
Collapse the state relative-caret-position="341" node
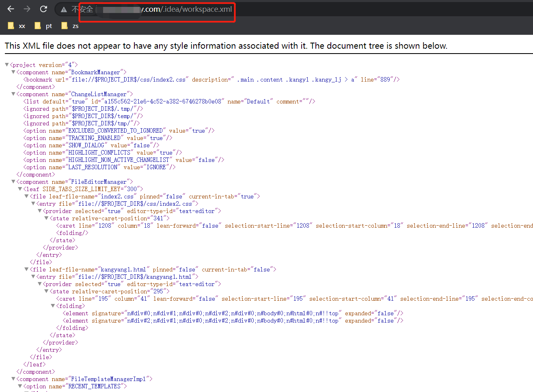(46, 218)
